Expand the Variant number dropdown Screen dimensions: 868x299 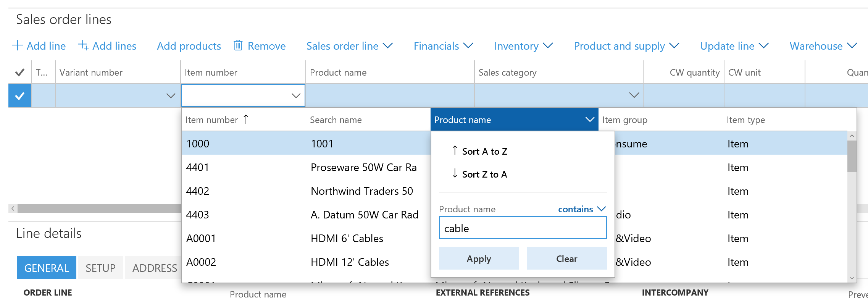pos(171,96)
